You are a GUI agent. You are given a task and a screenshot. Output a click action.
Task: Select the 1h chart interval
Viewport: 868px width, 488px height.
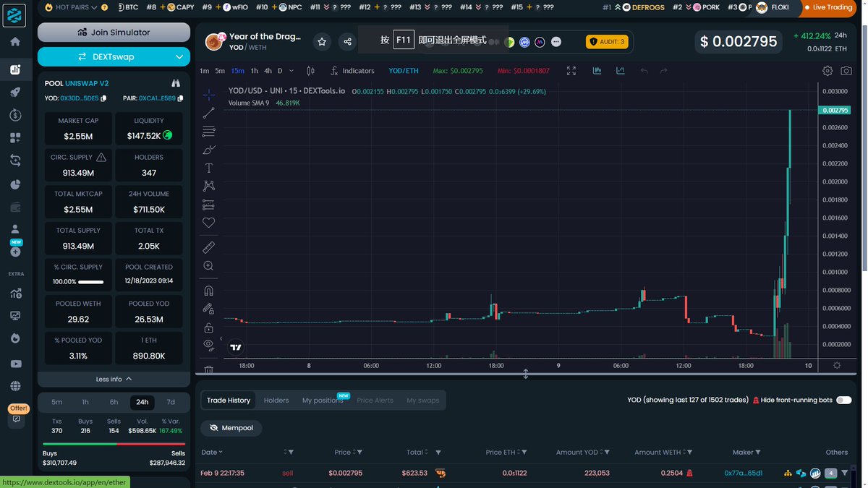[255, 71]
